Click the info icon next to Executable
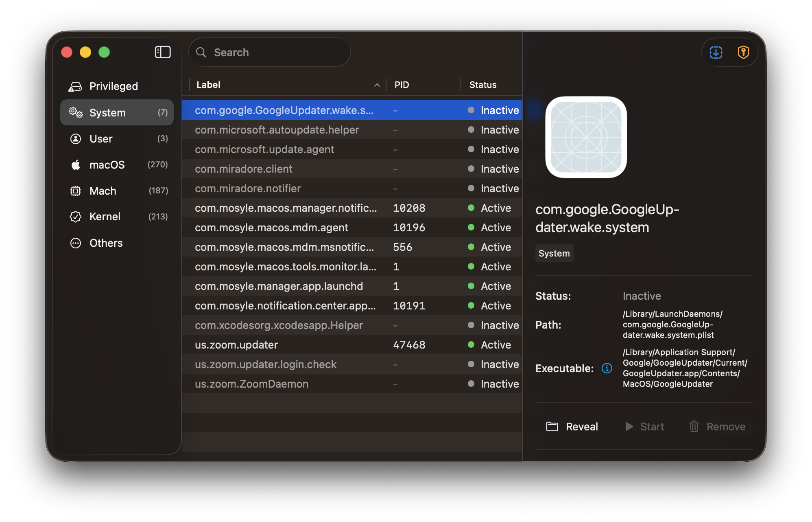This screenshot has width=812, height=522. [x=607, y=368]
